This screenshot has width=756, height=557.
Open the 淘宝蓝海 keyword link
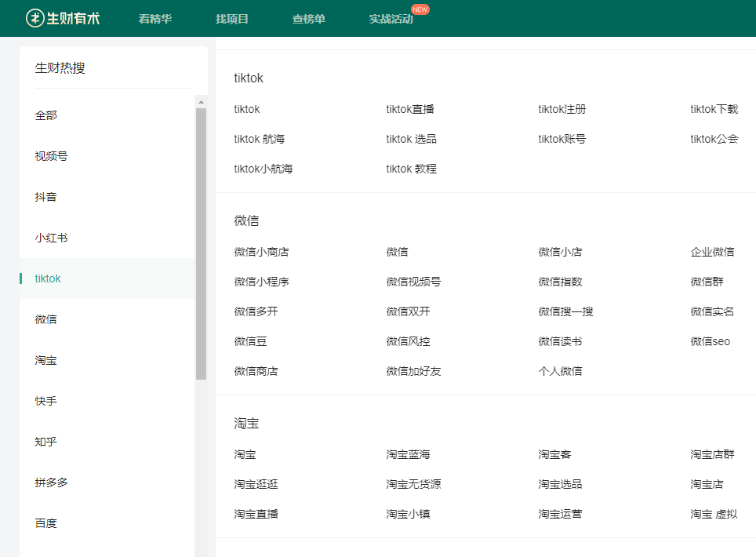(x=408, y=454)
